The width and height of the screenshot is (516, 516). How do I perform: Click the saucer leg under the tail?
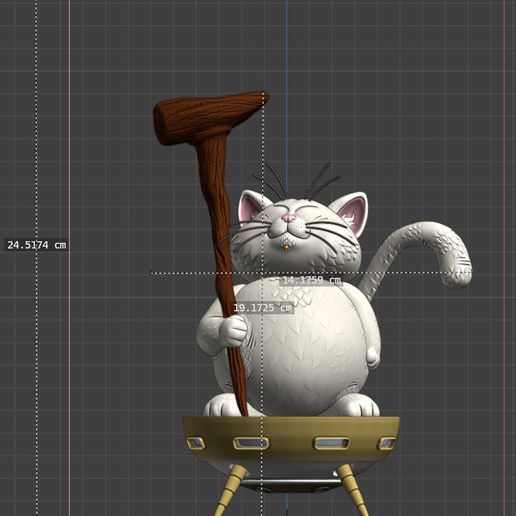click(352, 489)
